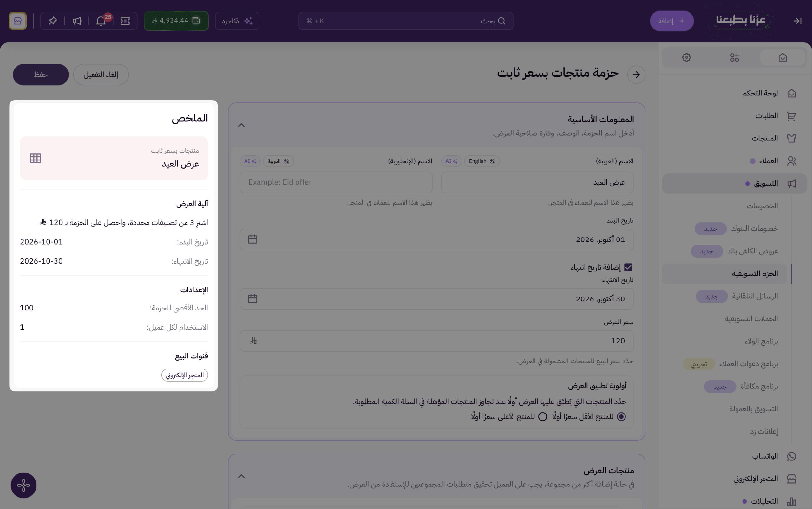Screen dimensions: 812x509
Task: Click العربية translate chip for English name
Action: coord(278,161)
